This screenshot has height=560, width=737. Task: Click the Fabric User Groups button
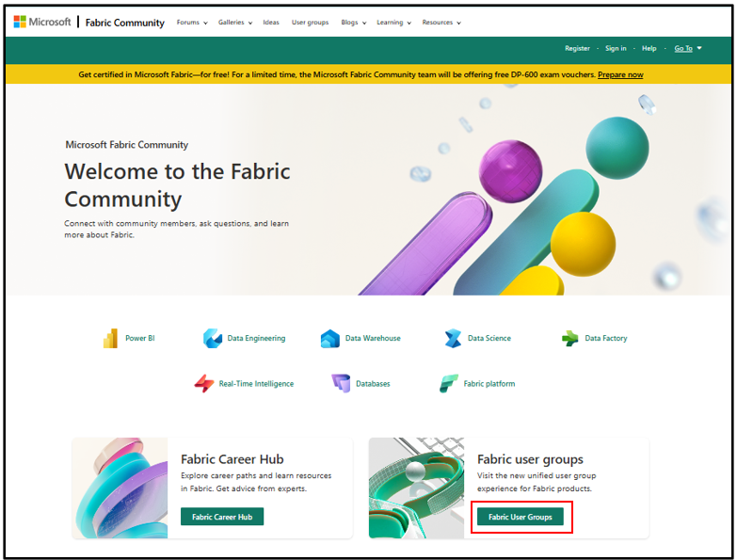coord(521,517)
